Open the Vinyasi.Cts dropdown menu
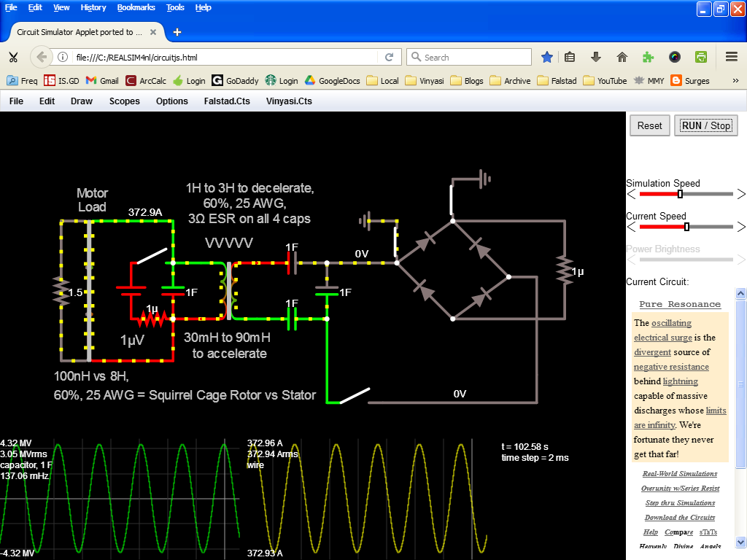 289,101
